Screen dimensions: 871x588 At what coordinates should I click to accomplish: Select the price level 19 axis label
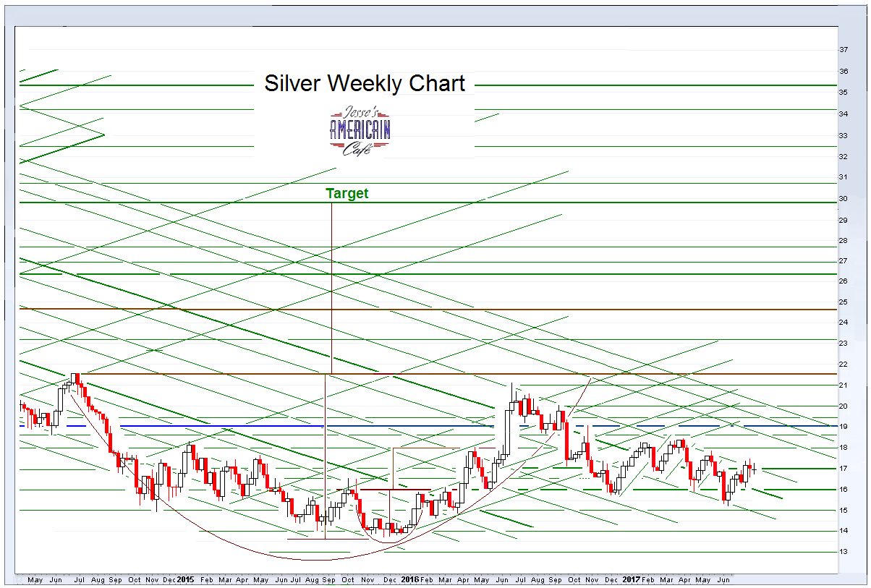(x=842, y=427)
